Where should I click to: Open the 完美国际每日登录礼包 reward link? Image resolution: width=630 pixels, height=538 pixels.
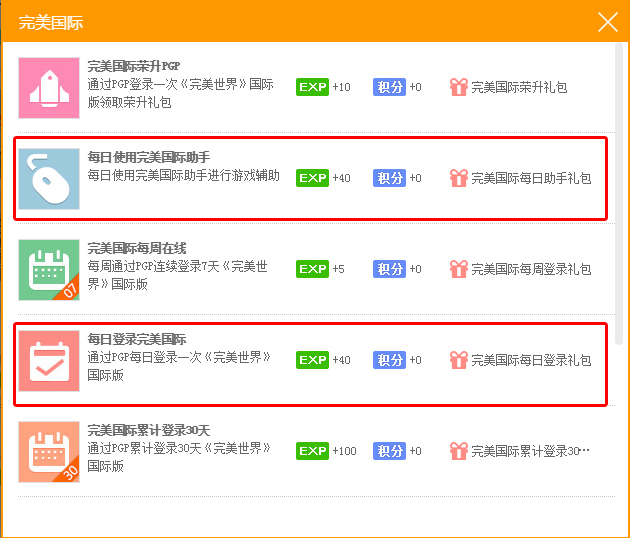pyautogui.click(x=531, y=360)
